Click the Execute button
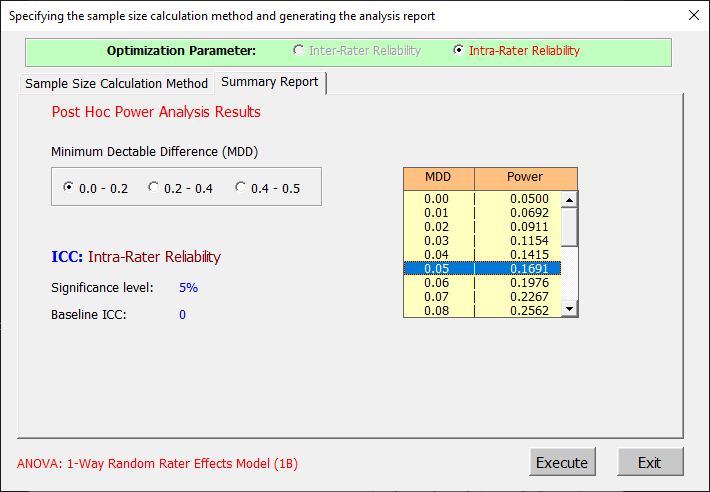The image size is (710, 492). tap(562, 462)
